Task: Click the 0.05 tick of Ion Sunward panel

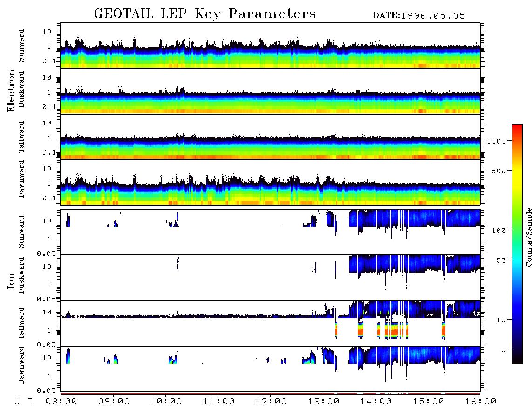Action: pos(46,253)
